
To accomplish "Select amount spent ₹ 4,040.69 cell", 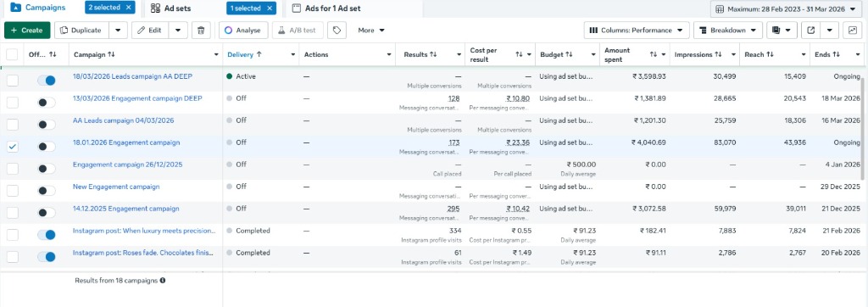I will pyautogui.click(x=648, y=142).
